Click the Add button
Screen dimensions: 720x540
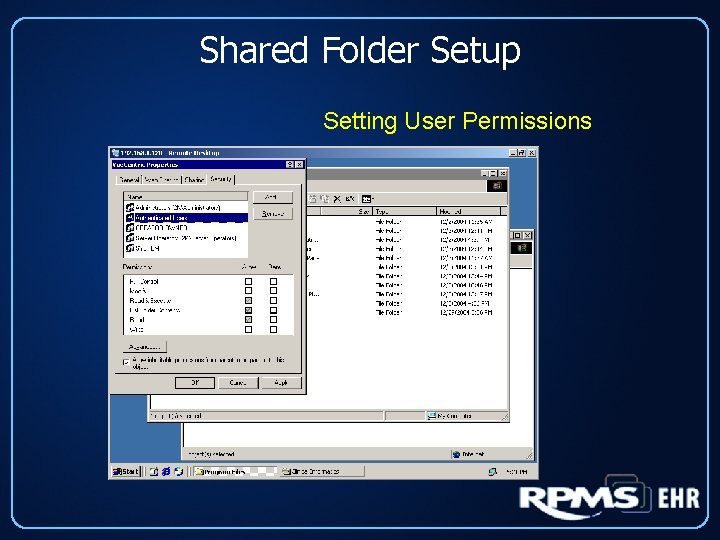click(x=272, y=197)
